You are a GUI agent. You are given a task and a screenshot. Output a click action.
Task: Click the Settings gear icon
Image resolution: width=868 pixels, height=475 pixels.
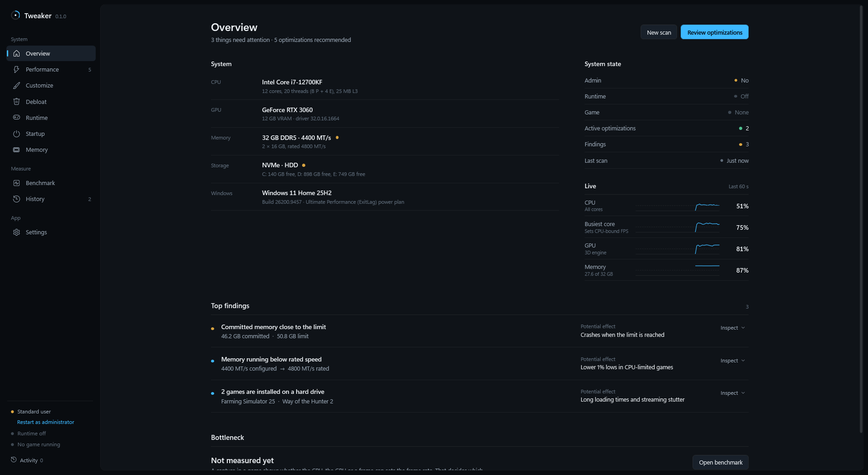pos(16,232)
